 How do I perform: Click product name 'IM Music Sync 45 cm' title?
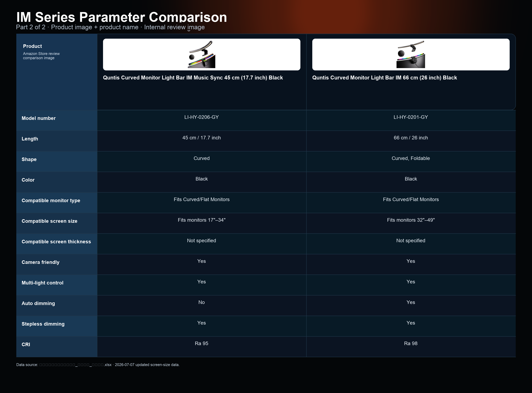click(x=193, y=78)
